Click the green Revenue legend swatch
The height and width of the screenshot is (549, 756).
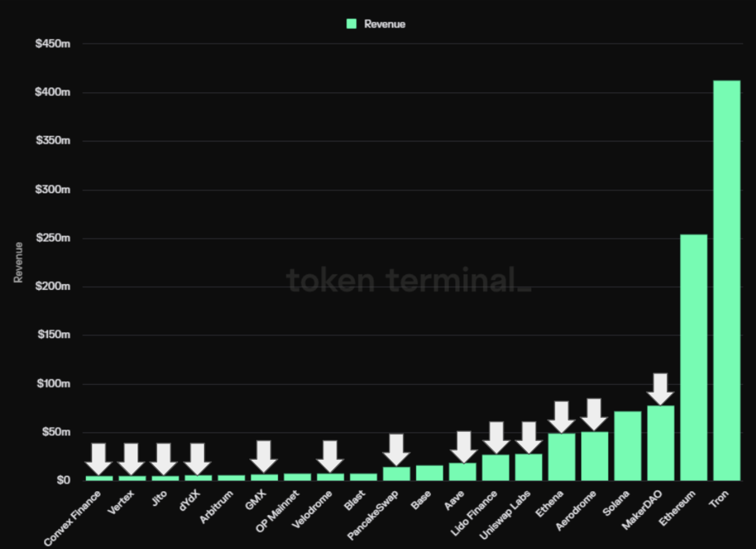pyautogui.click(x=351, y=24)
